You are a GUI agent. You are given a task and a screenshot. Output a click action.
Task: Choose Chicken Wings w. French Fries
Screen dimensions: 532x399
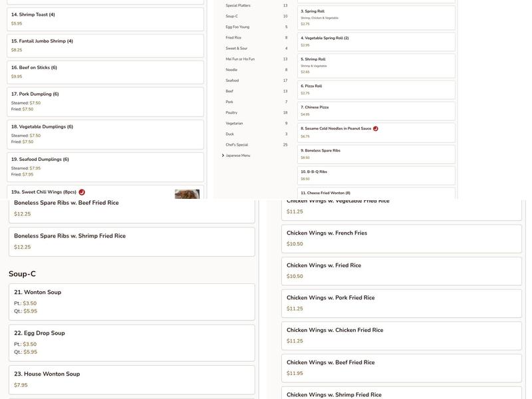coord(401,238)
